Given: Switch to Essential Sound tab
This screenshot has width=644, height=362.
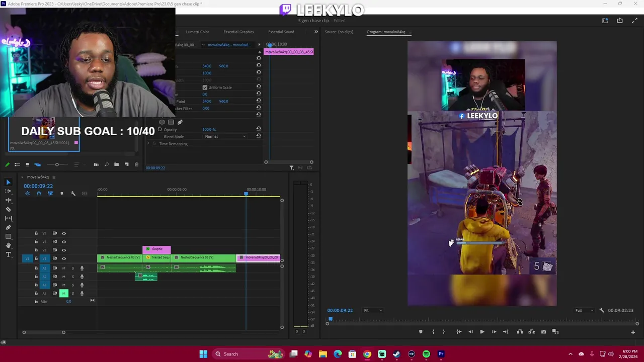Looking at the screenshot, I should (281, 32).
